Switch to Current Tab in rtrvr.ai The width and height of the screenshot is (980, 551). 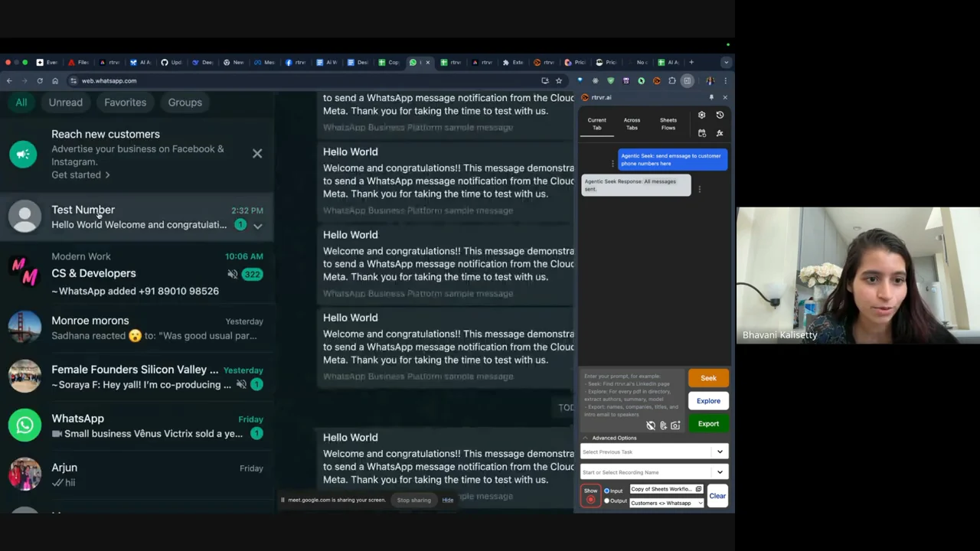[x=596, y=123]
